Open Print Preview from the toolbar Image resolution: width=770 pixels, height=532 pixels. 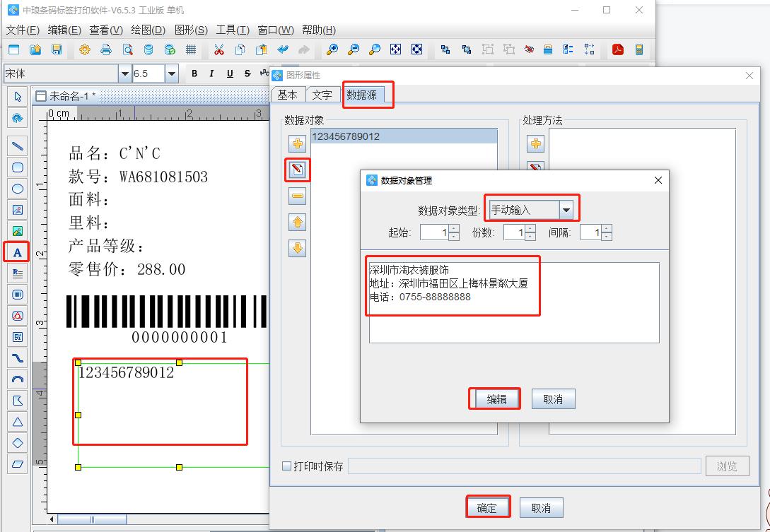tap(129, 49)
